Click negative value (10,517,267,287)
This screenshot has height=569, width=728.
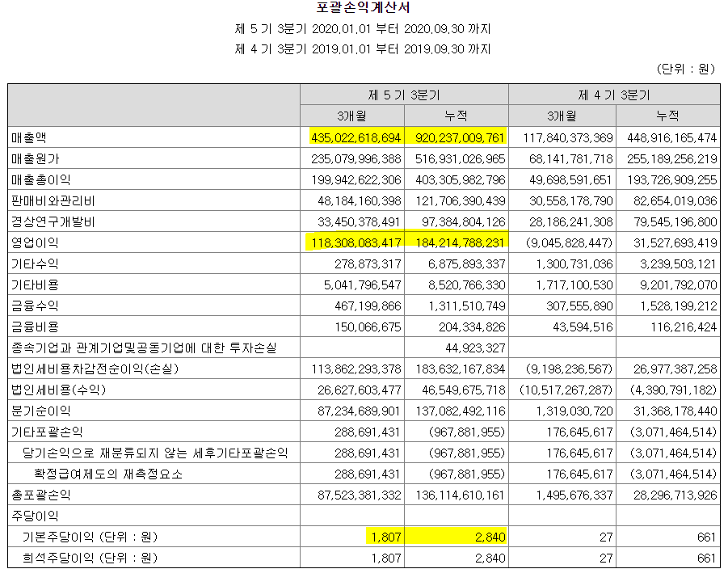coord(566,390)
